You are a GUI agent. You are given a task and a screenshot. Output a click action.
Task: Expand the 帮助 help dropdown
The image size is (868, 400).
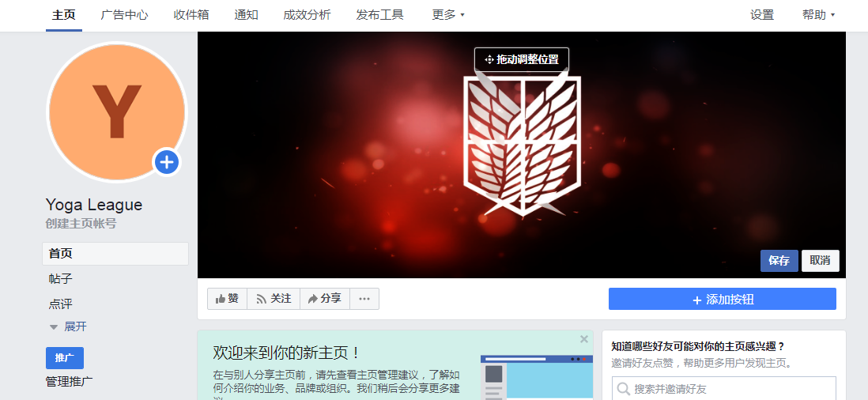818,16
